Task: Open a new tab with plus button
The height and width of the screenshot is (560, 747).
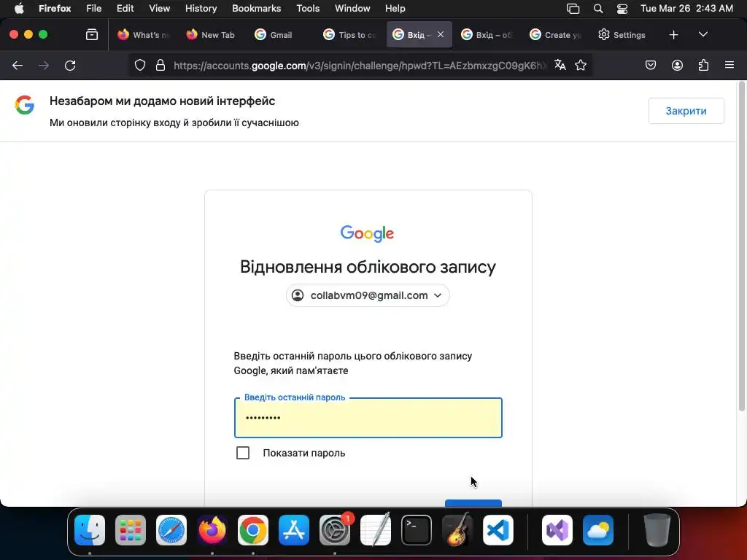Action: 673,35
